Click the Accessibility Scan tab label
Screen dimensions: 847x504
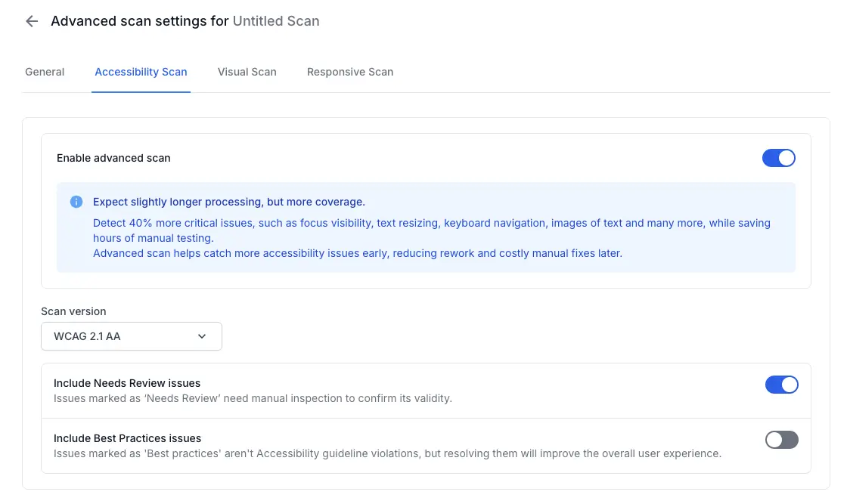[141, 72]
